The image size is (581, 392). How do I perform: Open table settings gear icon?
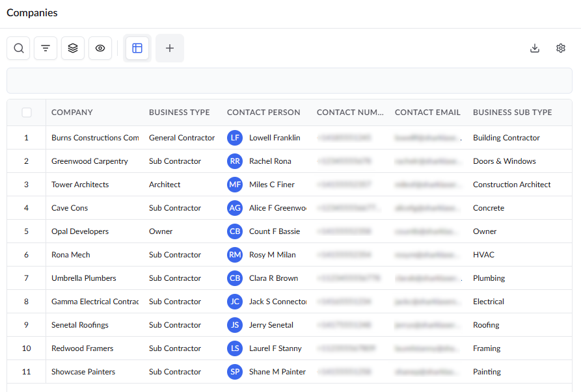[561, 48]
